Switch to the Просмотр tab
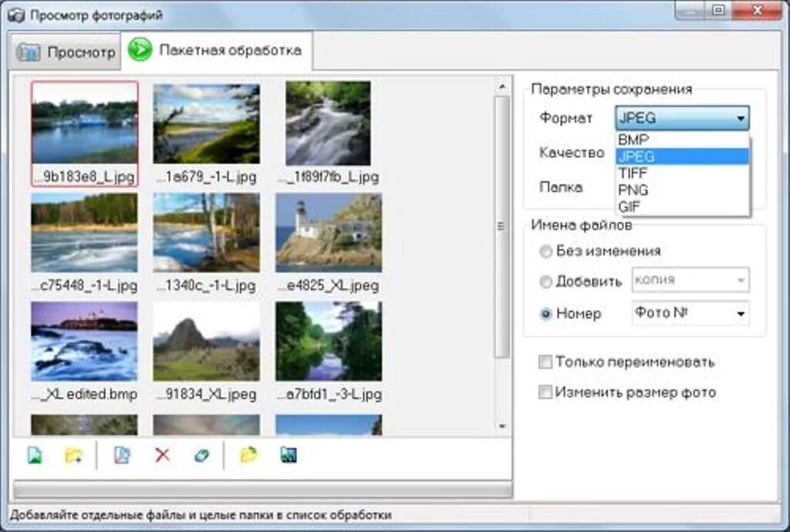The height and width of the screenshot is (532, 790). click(66, 52)
